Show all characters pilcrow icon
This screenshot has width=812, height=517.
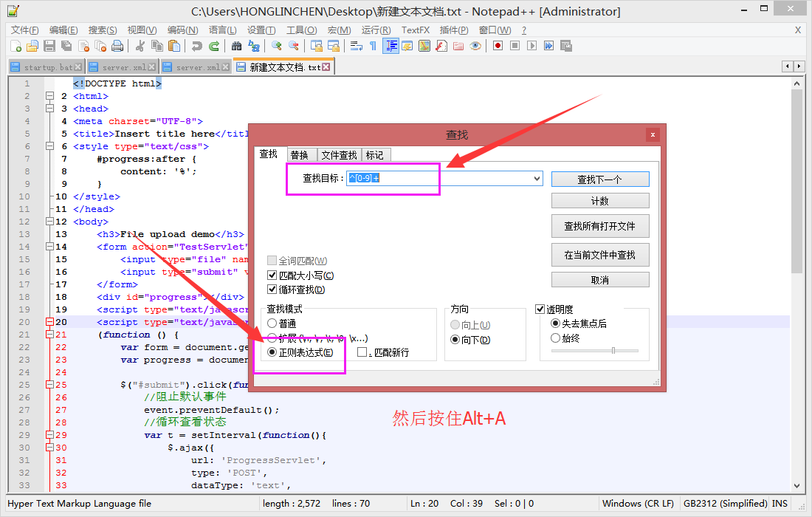click(x=373, y=46)
